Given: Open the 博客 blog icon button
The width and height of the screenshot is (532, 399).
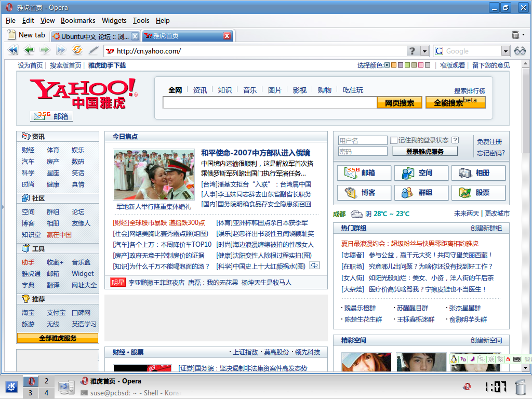Looking at the screenshot, I should tap(364, 193).
